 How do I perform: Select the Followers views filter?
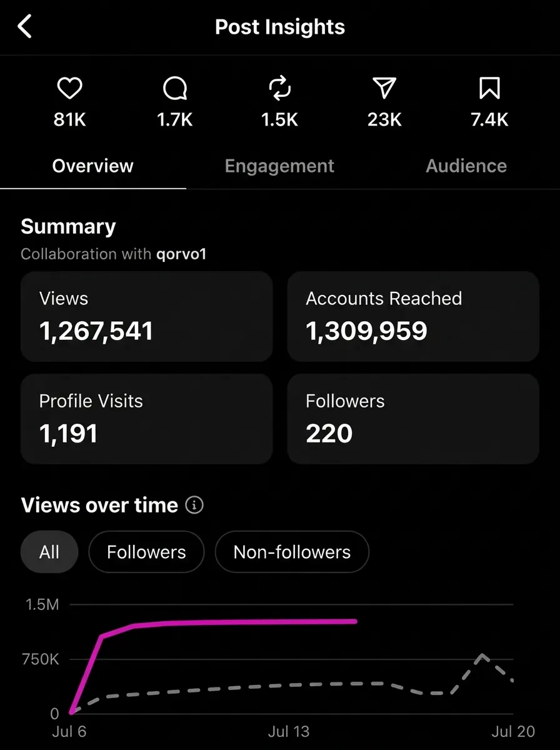tap(146, 552)
